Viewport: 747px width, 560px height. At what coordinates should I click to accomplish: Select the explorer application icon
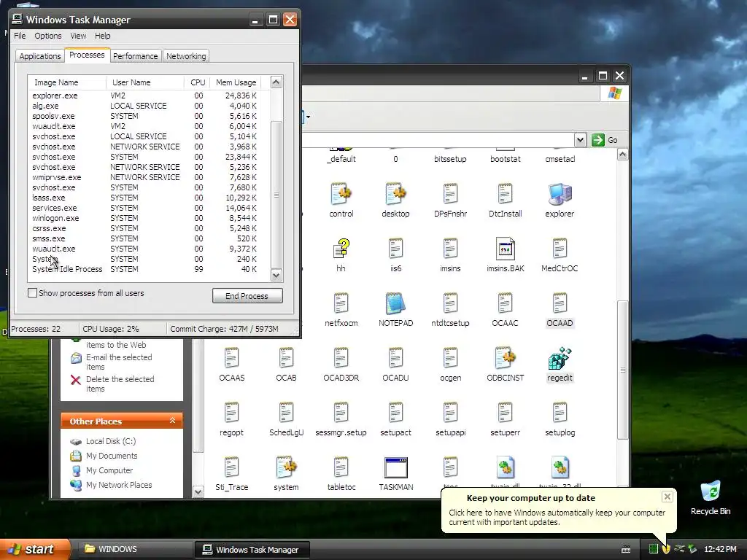coord(560,194)
